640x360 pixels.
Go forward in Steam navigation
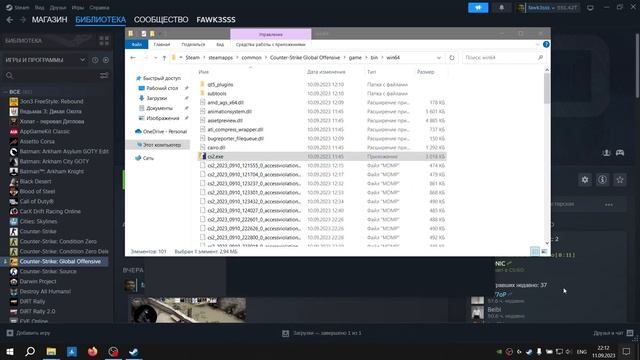(x=23, y=20)
